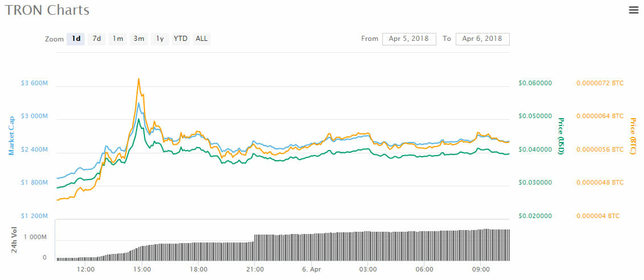Click the YTD zoom button
644x280 pixels.
click(x=180, y=39)
